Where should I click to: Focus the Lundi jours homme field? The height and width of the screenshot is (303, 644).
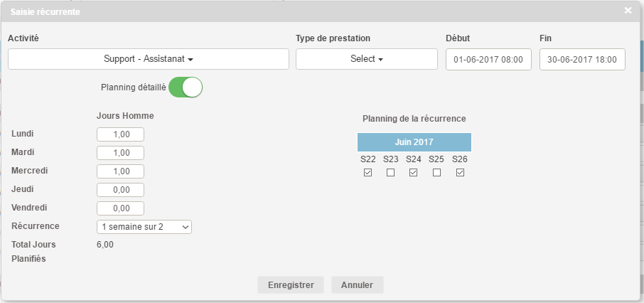[120, 134]
